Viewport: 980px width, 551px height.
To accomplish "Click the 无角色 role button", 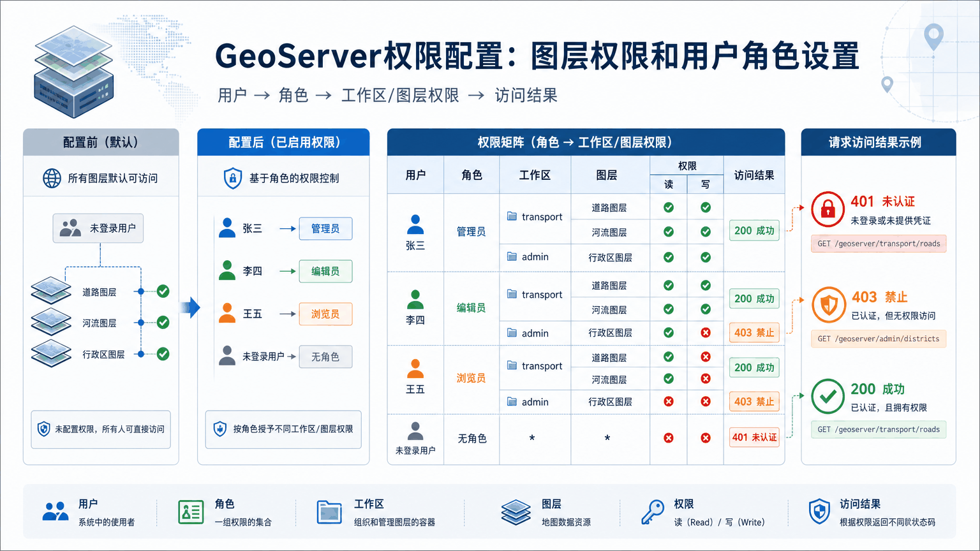I will [325, 356].
